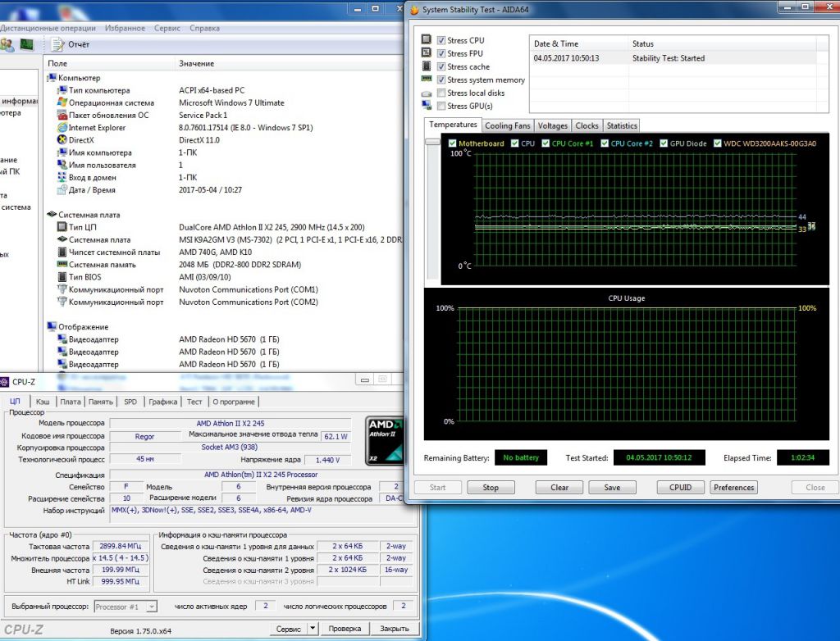
Task: Click the CPU chip icon next to Stress CPU
Action: tap(427, 39)
